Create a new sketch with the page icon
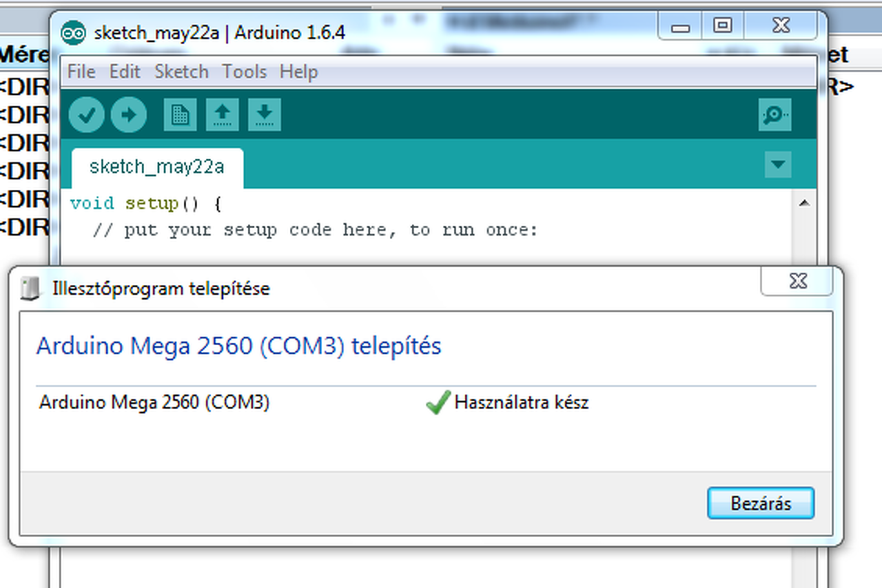 click(180, 115)
